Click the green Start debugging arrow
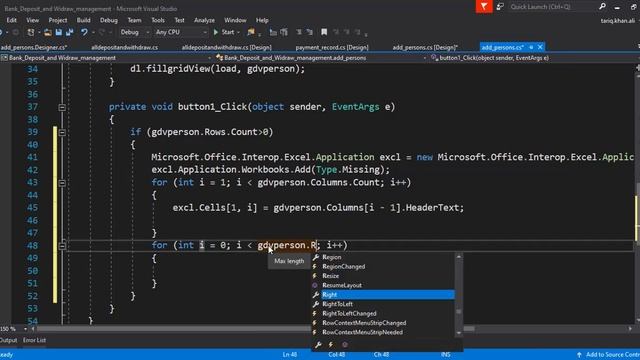Image resolution: width=640 pixels, height=360 pixels. tap(216, 32)
